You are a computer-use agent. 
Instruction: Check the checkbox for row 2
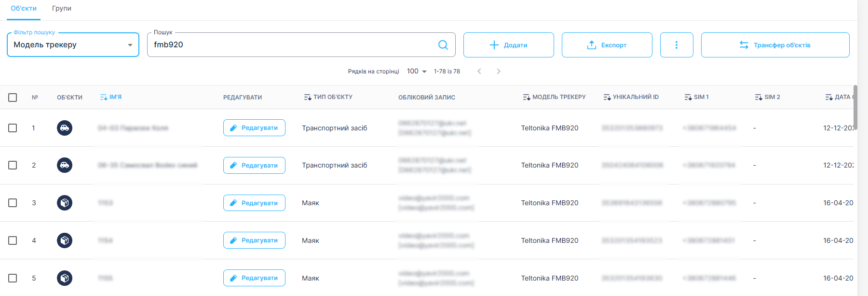coord(13,165)
